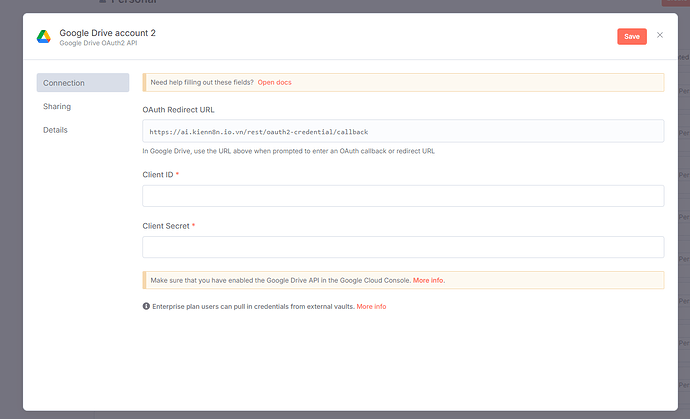Click the Google Drive logo icon
The height and width of the screenshot is (419, 690).
(44, 37)
